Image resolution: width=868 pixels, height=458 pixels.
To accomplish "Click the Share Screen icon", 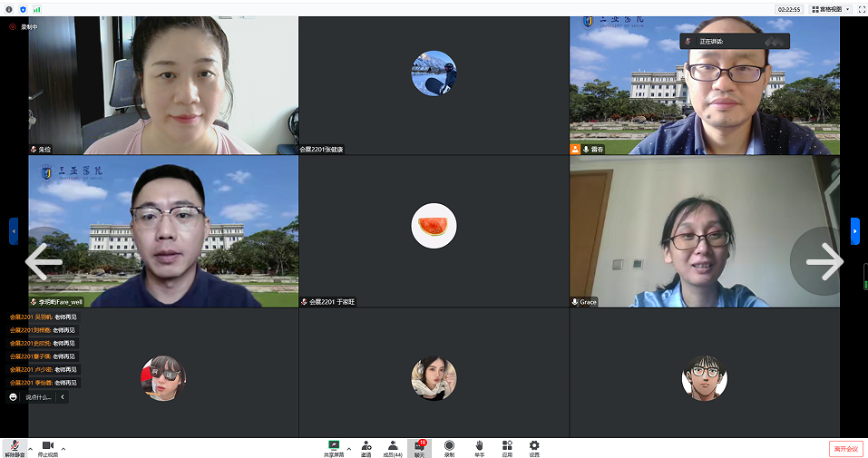I will coord(334,448).
